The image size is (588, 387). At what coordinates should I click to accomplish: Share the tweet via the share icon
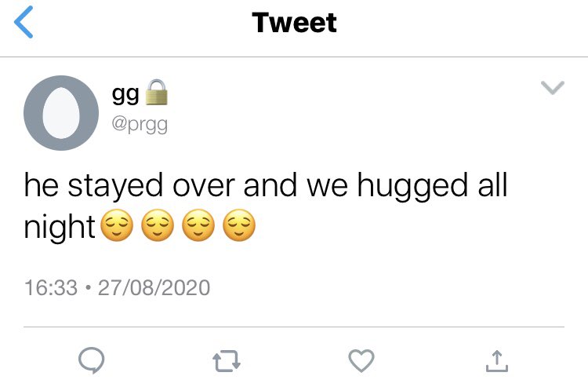(497, 361)
